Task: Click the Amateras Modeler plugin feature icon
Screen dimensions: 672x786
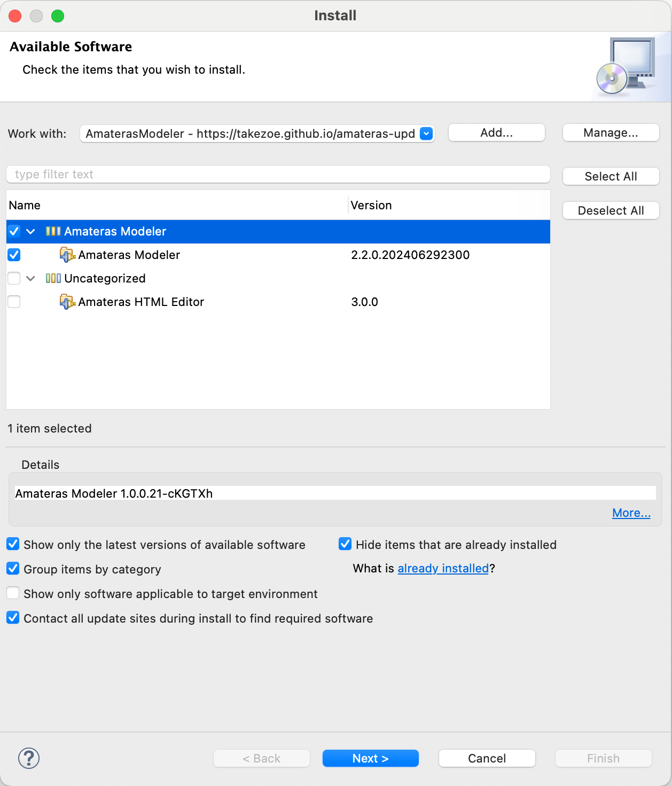Action: point(67,255)
